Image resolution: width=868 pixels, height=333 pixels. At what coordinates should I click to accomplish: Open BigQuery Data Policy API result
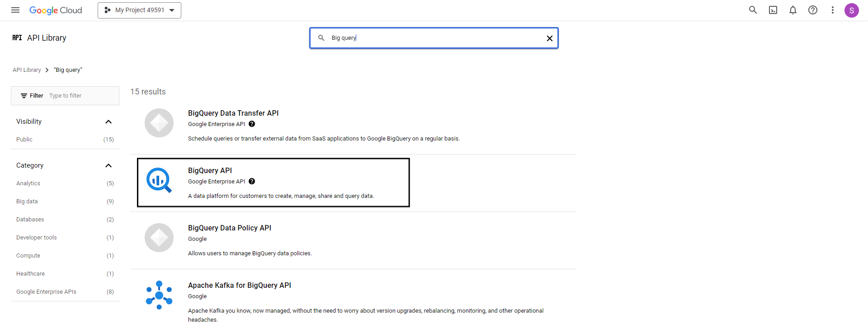(230, 228)
